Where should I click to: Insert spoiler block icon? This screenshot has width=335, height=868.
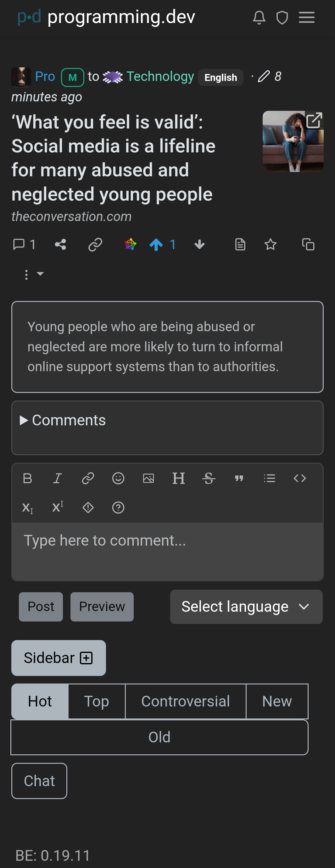[x=88, y=508]
